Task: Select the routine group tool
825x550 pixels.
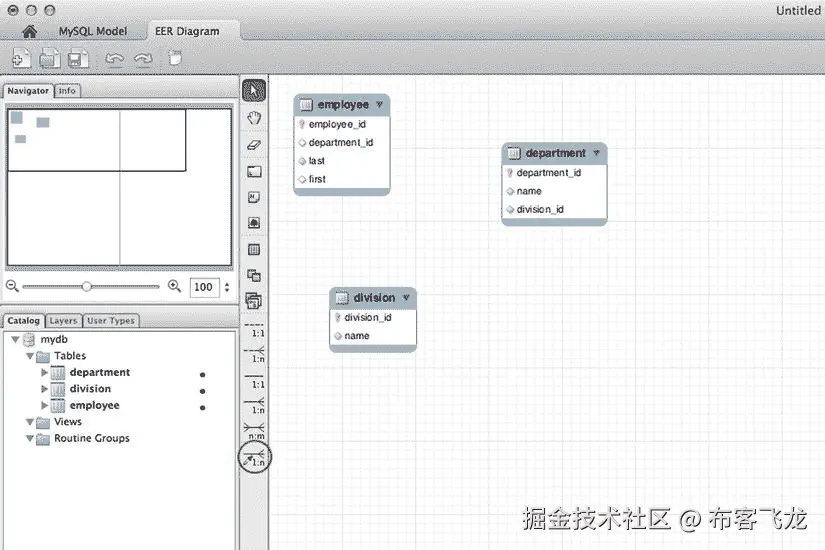Action: pos(254,301)
